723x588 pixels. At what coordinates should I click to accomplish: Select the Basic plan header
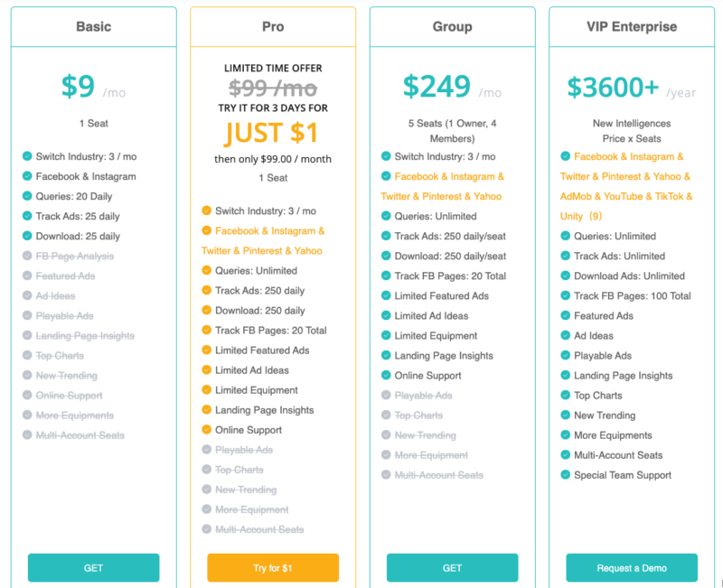(x=93, y=27)
